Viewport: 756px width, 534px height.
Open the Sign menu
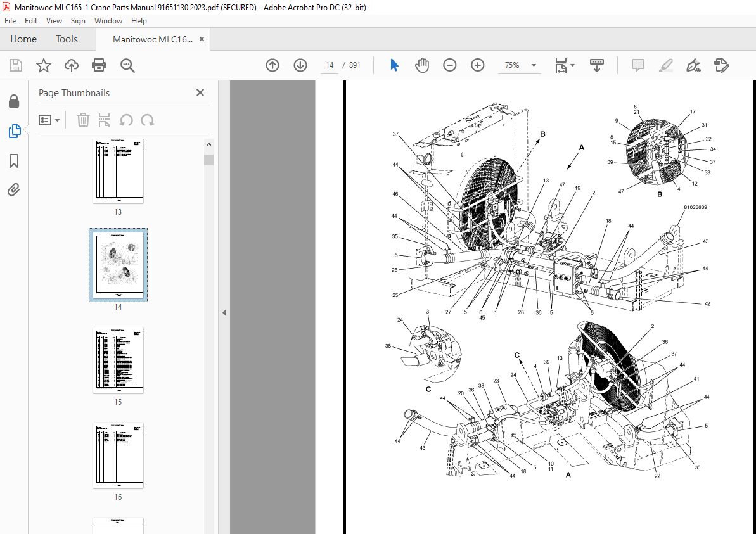coord(78,21)
